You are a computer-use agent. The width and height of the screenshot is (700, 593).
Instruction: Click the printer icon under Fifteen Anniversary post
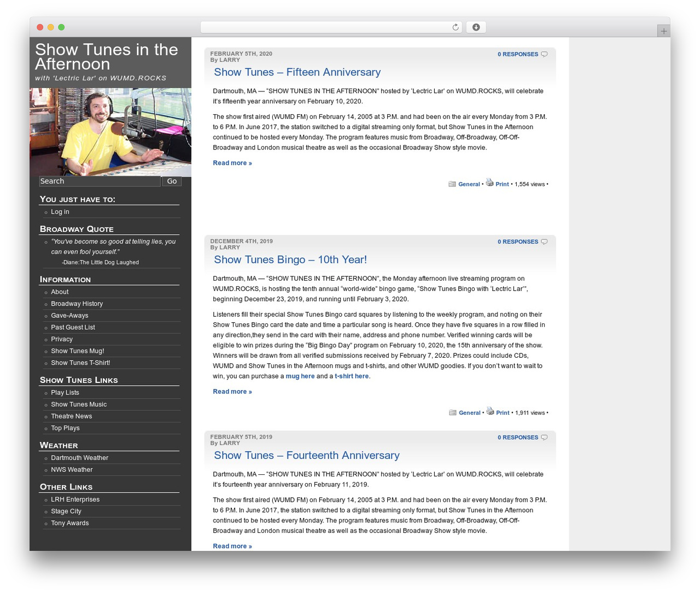489,182
